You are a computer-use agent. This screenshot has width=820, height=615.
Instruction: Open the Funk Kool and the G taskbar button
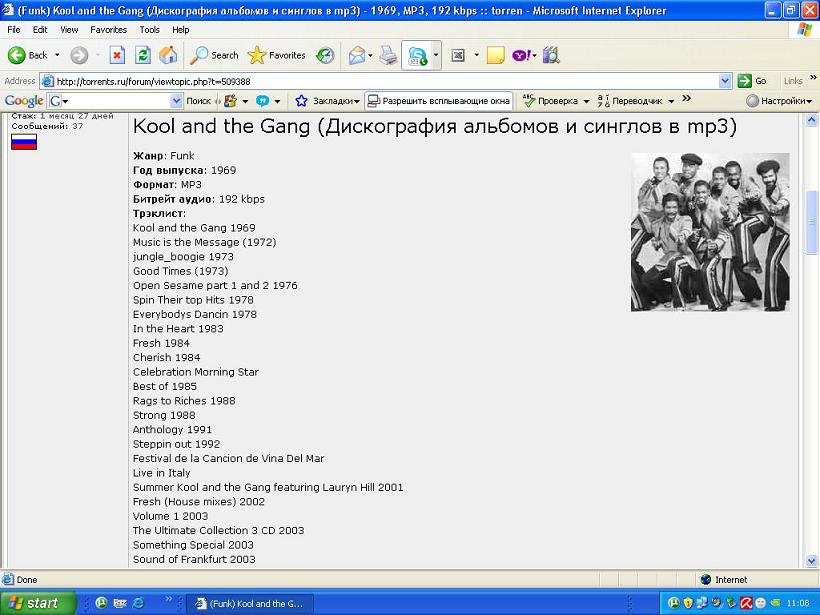click(250, 603)
